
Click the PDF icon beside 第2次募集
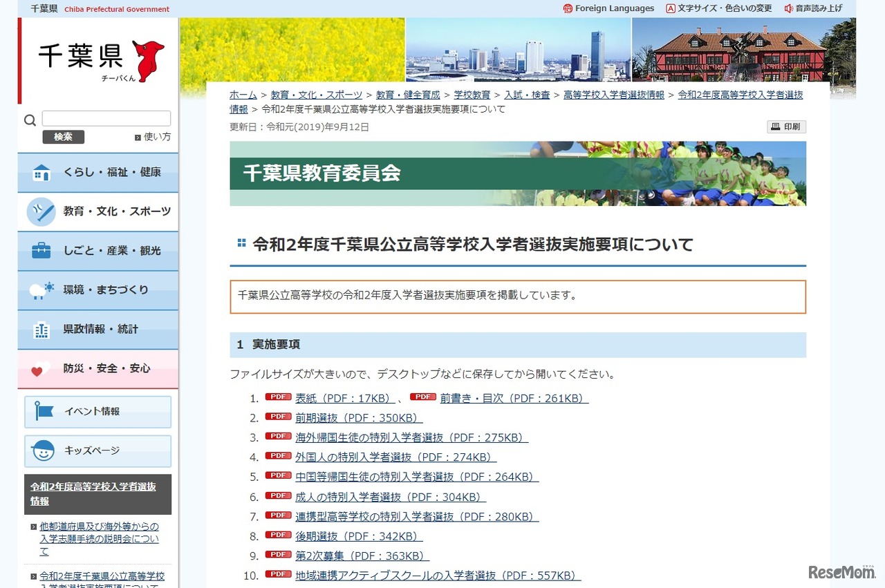(279, 554)
